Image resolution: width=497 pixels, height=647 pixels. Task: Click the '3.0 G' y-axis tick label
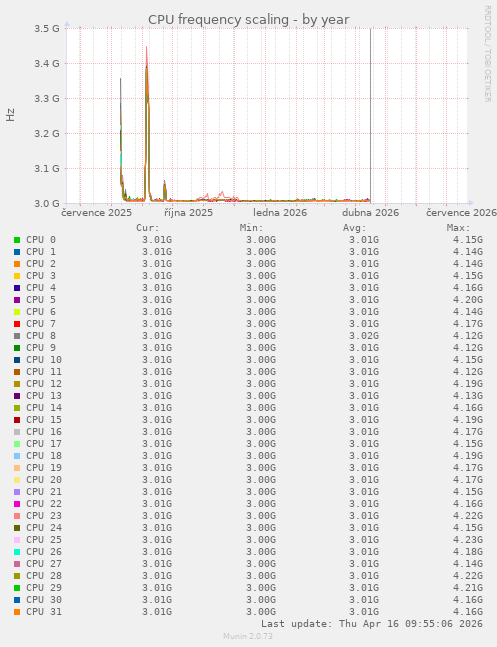tap(47, 203)
